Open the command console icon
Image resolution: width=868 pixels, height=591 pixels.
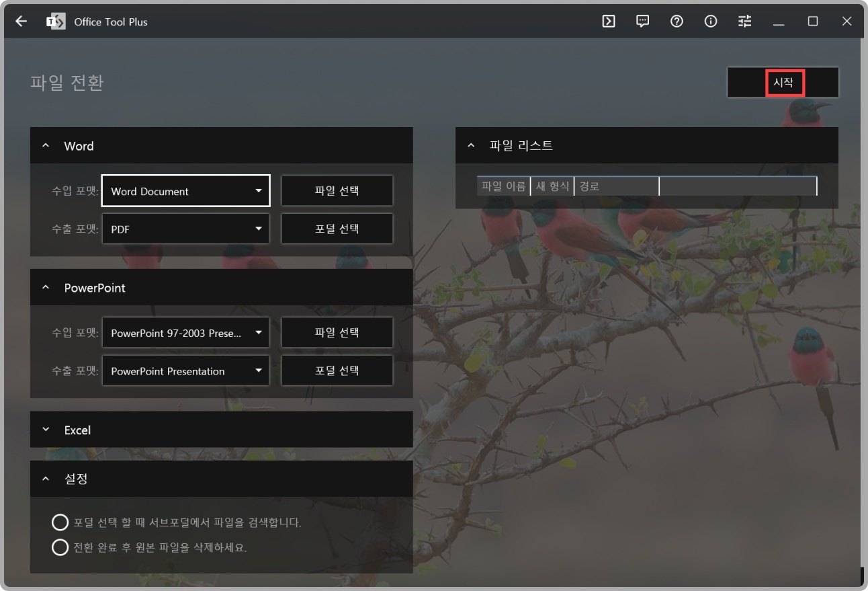609,22
